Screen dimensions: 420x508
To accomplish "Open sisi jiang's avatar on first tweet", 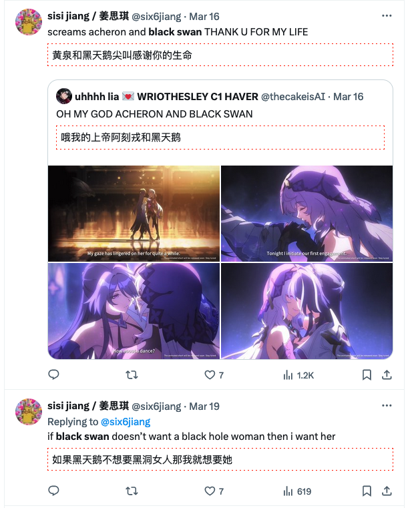I will tap(29, 22).
